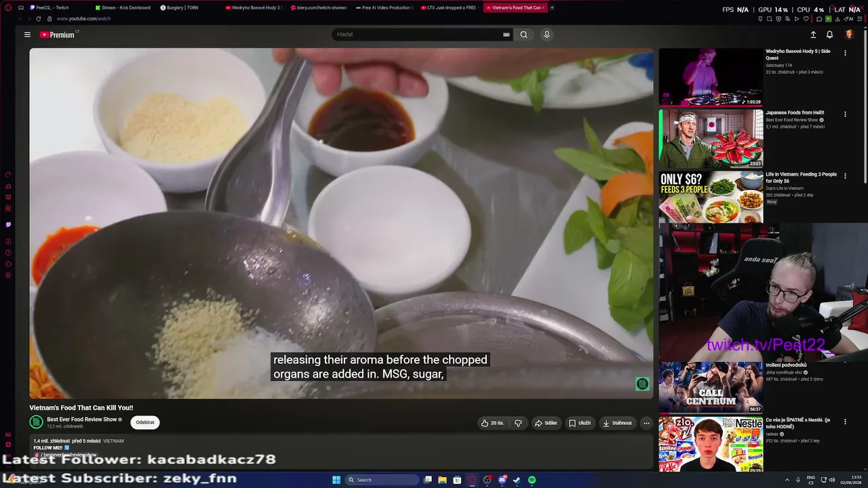Viewport: 868px width, 488px height.
Task: Share the video with Sdílet button
Action: 546,423
